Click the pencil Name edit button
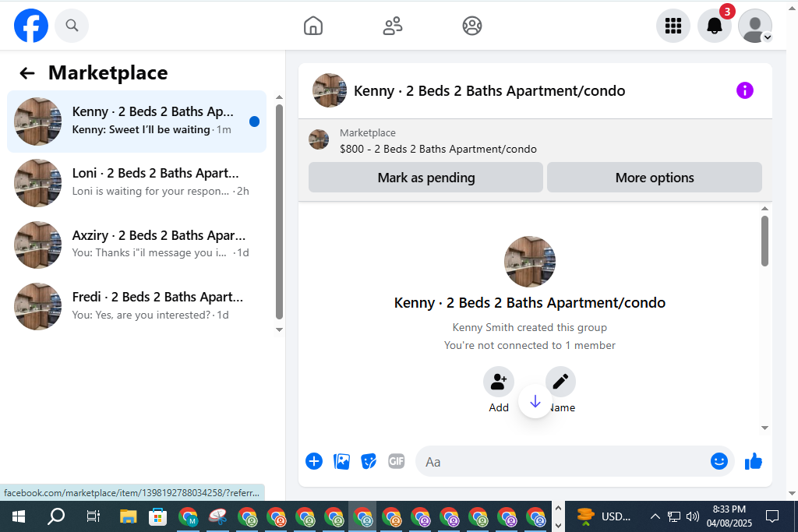The image size is (798, 532). click(x=560, y=382)
